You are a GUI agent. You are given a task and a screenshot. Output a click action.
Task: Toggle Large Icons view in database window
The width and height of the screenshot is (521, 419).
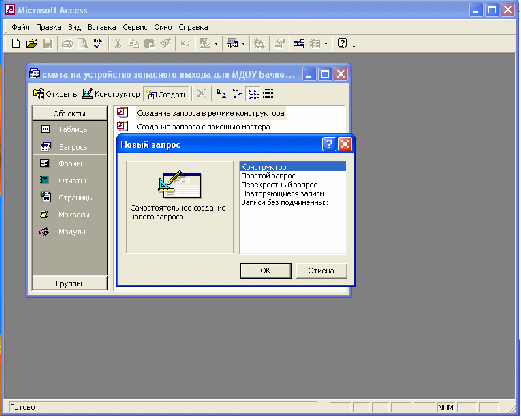pyautogui.click(x=220, y=94)
